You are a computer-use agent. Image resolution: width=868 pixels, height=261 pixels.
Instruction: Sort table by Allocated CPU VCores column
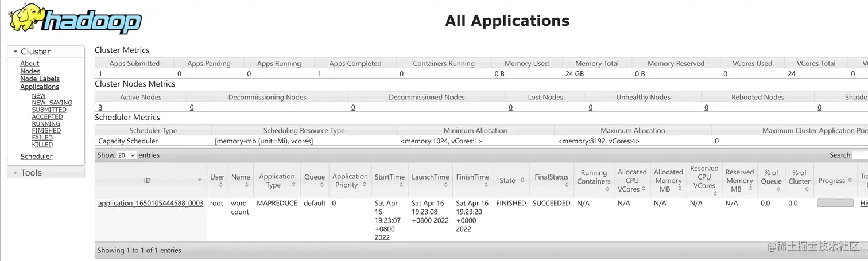pos(632,180)
